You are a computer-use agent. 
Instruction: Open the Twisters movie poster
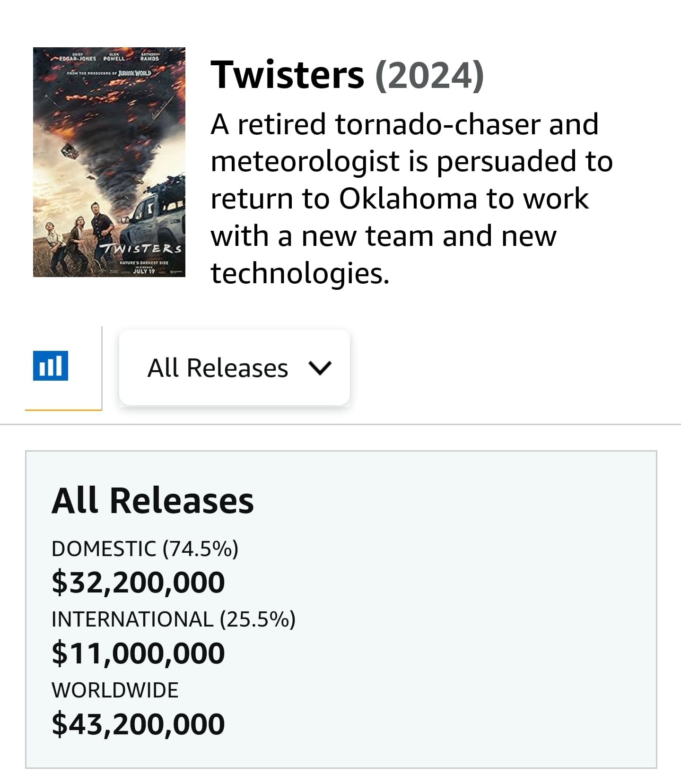(109, 162)
